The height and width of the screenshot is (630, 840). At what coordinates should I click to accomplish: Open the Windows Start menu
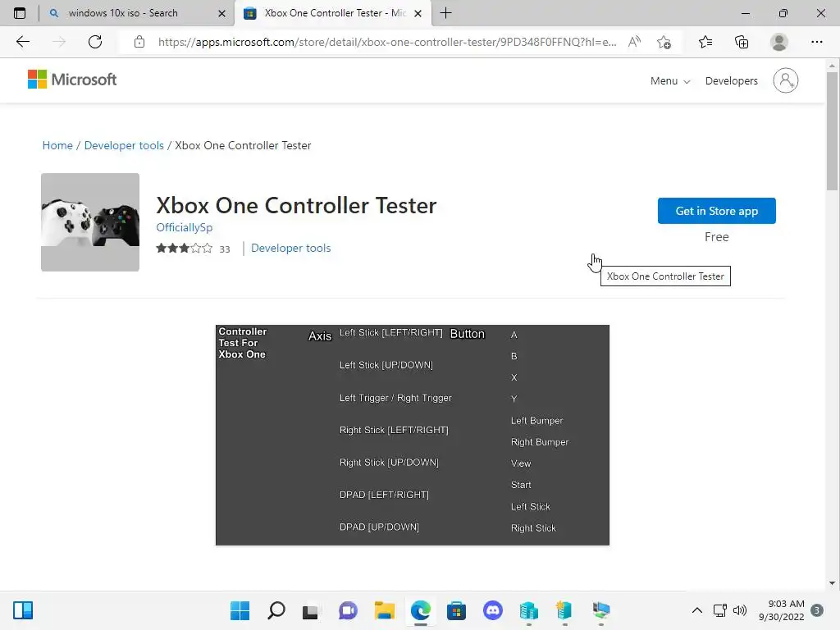240,610
